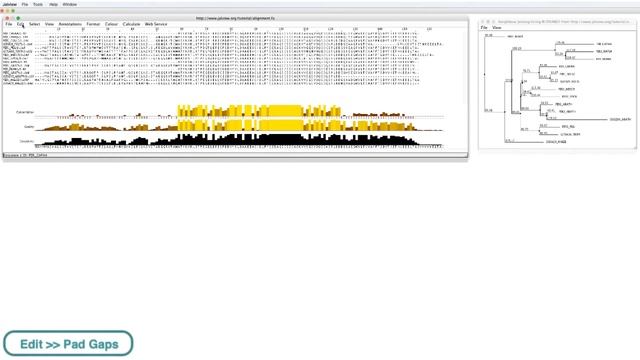Open the Window menu in top bar
This screenshot has width=640, height=360.
click(x=70, y=4)
